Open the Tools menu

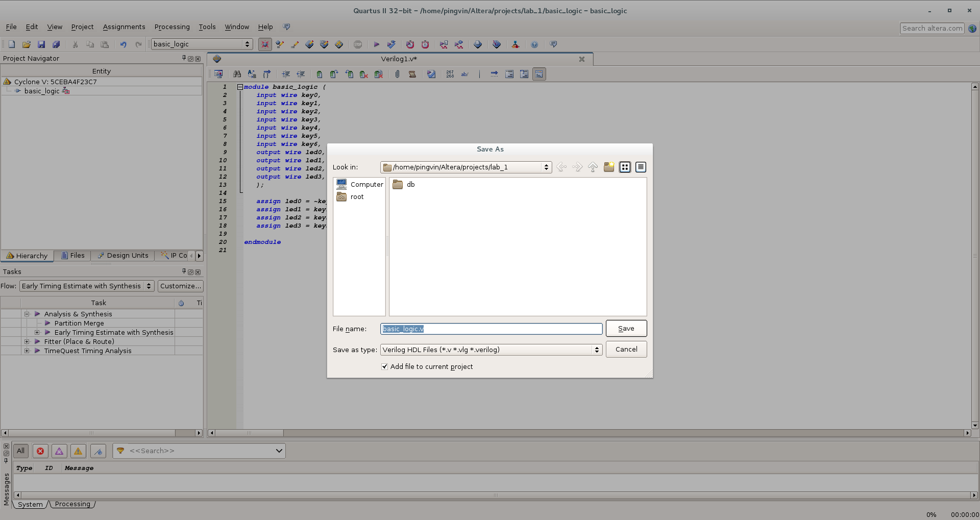207,27
